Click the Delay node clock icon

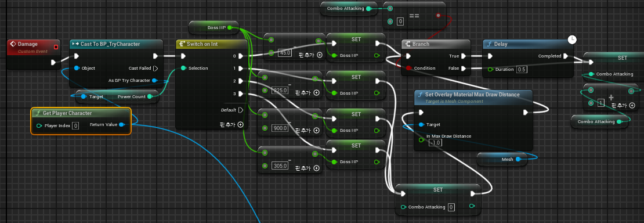572,39
